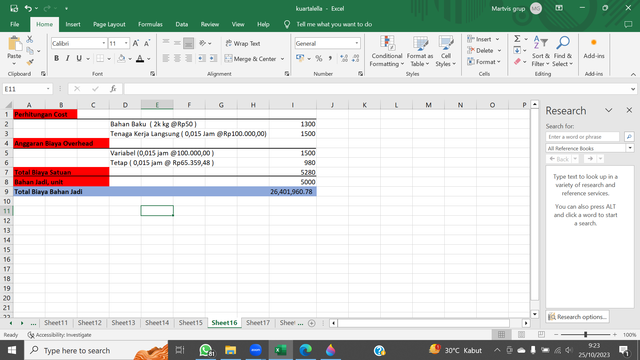The width and height of the screenshot is (640, 360).
Task: Close the Research pane
Action: (629, 110)
